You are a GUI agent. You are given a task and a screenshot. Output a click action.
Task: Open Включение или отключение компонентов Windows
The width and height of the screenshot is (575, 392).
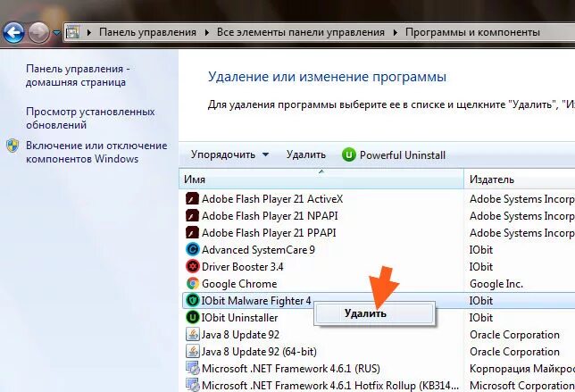(x=96, y=152)
